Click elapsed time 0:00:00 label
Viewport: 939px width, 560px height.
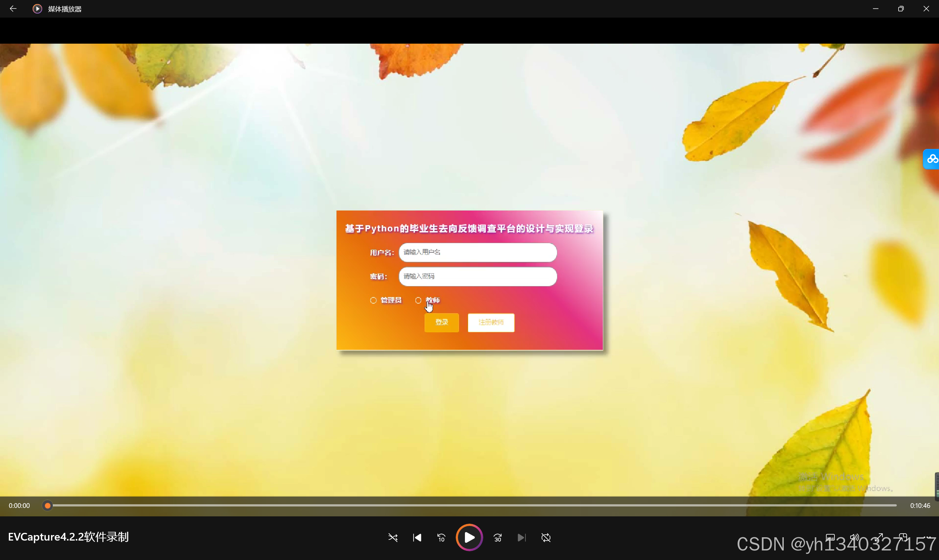click(x=19, y=505)
